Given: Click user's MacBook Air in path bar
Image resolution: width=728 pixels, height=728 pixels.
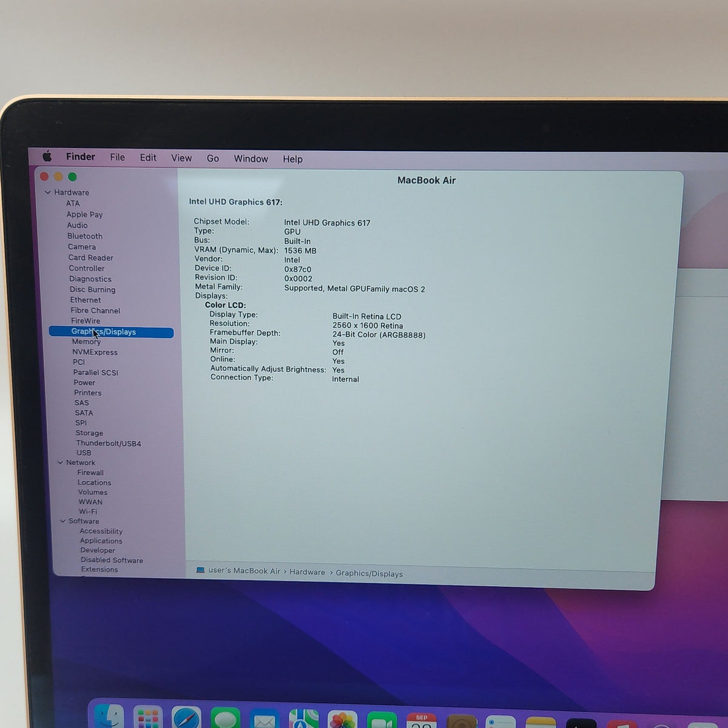Looking at the screenshot, I should point(244,571).
